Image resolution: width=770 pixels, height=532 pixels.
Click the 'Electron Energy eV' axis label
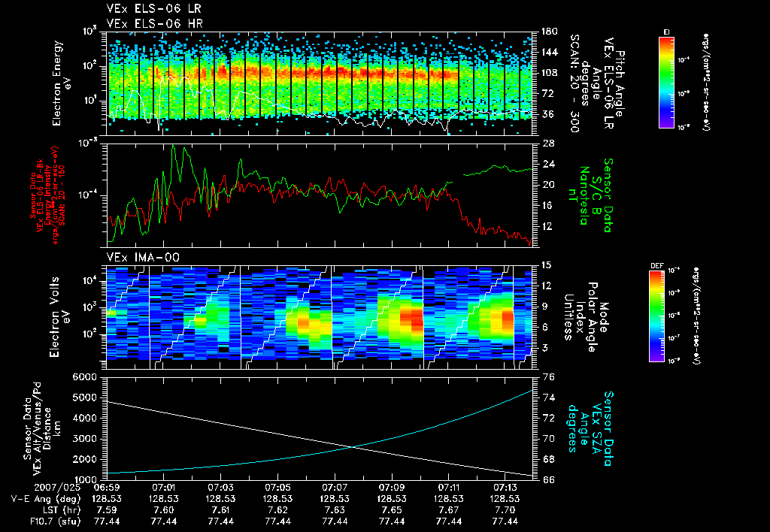pos(62,83)
